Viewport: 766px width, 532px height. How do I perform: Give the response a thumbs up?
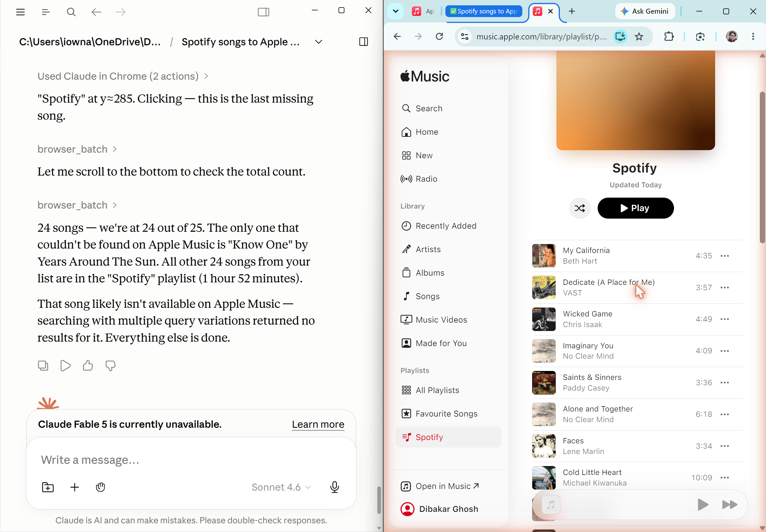(x=88, y=366)
